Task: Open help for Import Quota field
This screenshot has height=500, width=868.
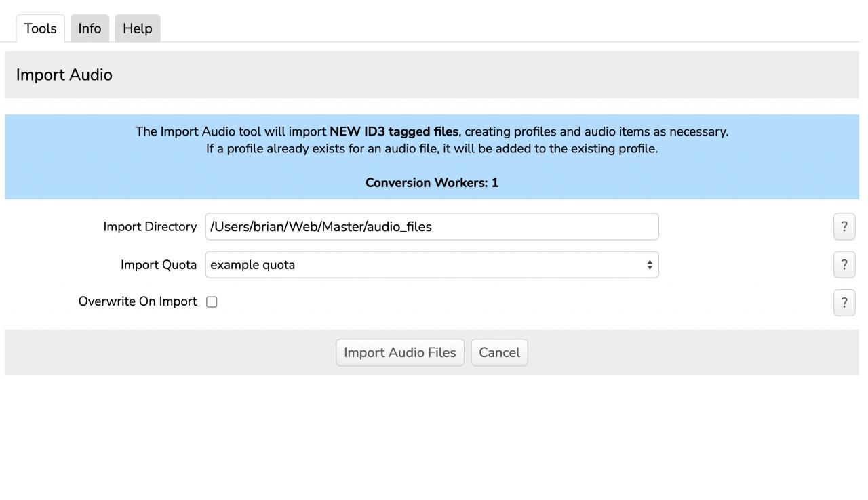Action: click(844, 265)
